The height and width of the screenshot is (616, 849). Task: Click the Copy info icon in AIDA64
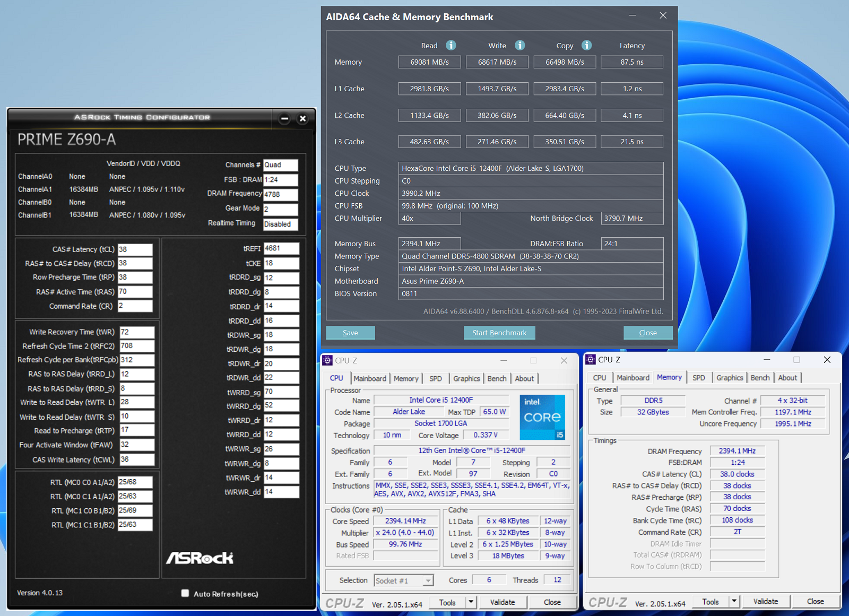pyautogui.click(x=586, y=45)
